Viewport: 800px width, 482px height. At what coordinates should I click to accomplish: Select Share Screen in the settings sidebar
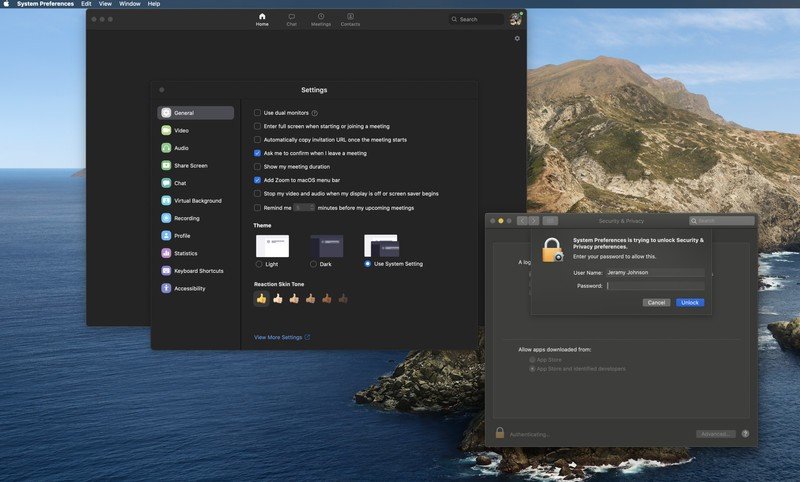tap(190, 166)
